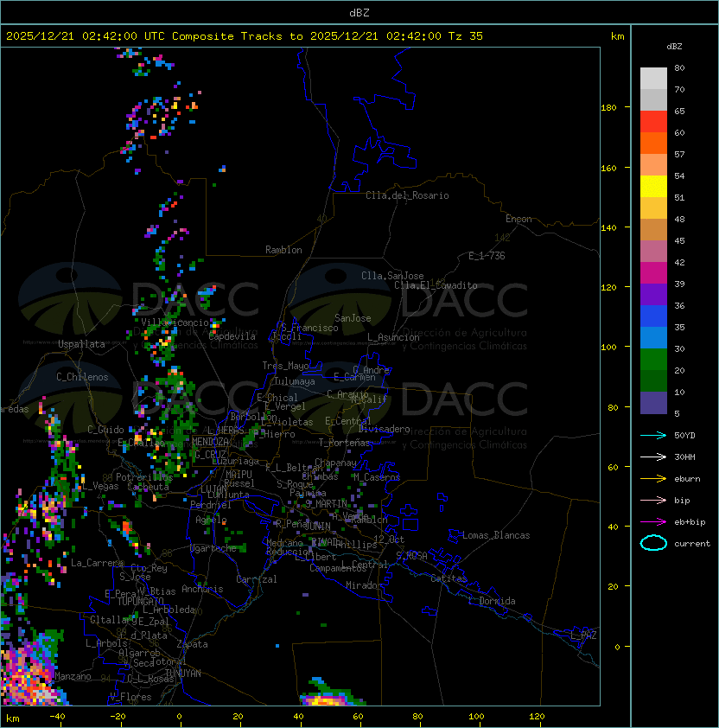This screenshot has width=719, height=728.
Task: Click the S_ROSA map label
Action: pyautogui.click(x=411, y=555)
